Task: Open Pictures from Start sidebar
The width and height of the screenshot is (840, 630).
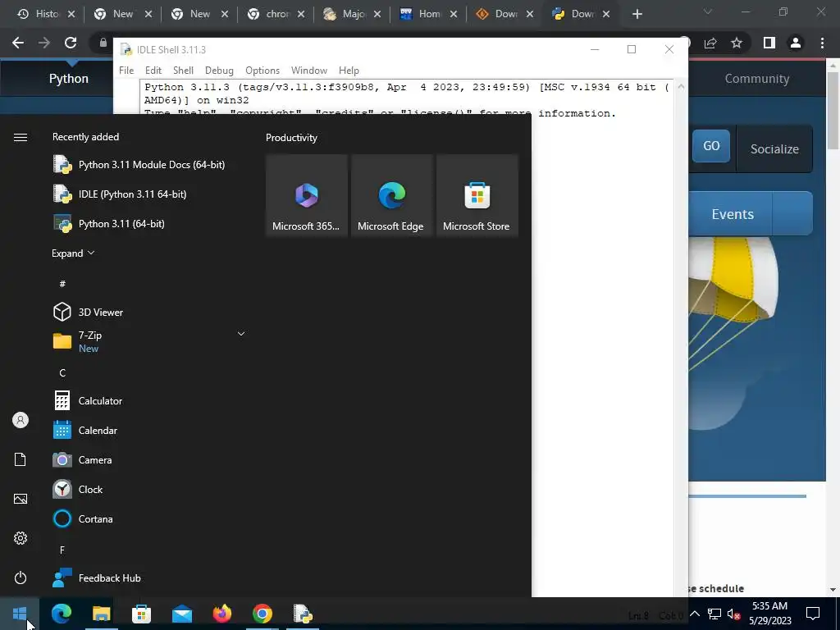Action: tap(21, 499)
